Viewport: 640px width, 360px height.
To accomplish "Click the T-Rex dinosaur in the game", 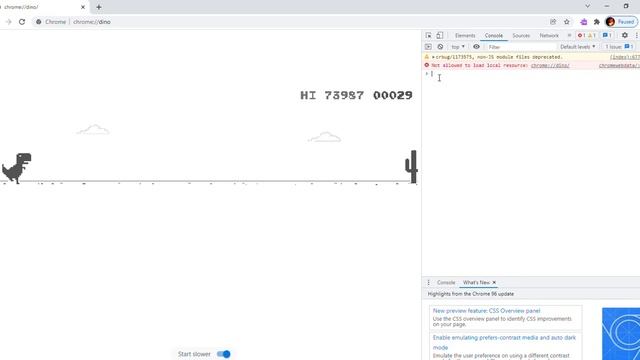I will 17,168.
